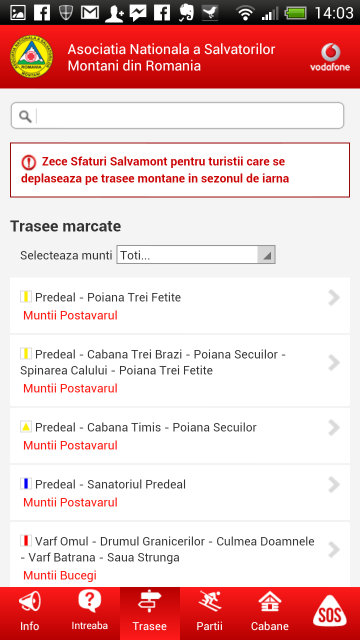
Task: Expand Predeal - Poiana Trei Fetite chevron
Action: 334,298
